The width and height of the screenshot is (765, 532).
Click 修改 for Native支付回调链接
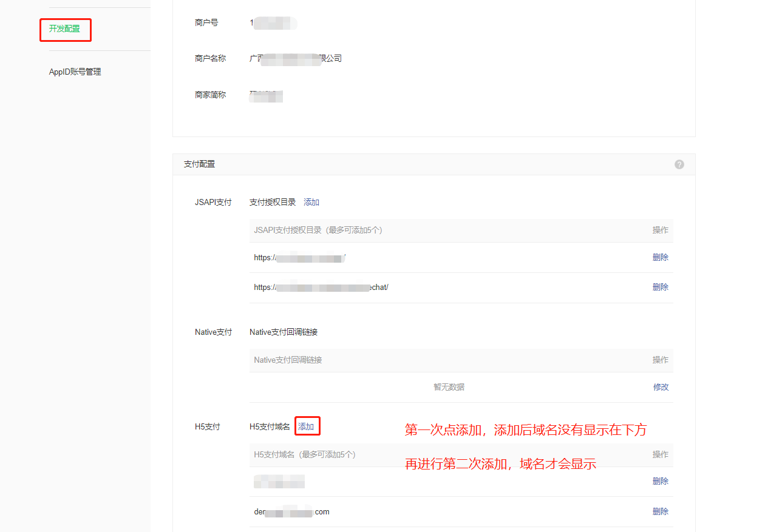pos(661,387)
